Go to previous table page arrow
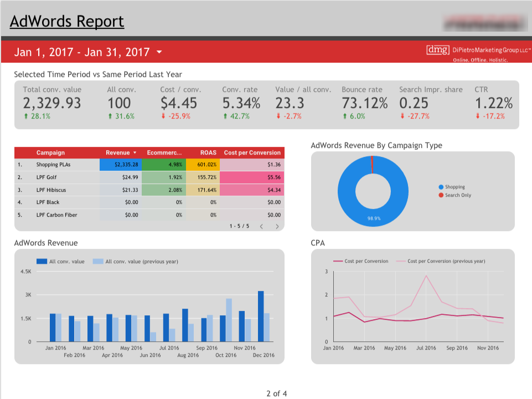The width and height of the screenshot is (532, 399). [261, 226]
